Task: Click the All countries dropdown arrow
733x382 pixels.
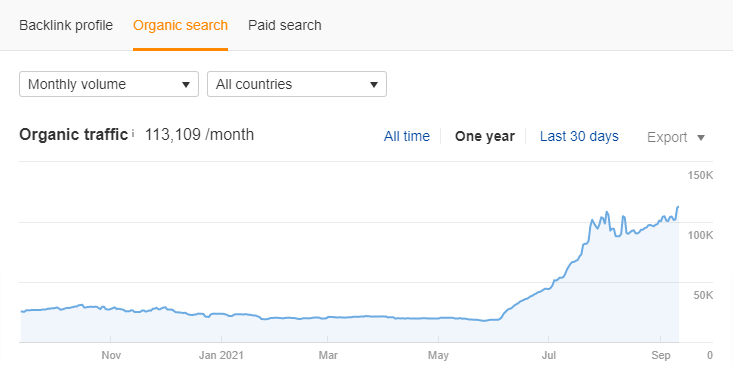Action: click(x=374, y=85)
